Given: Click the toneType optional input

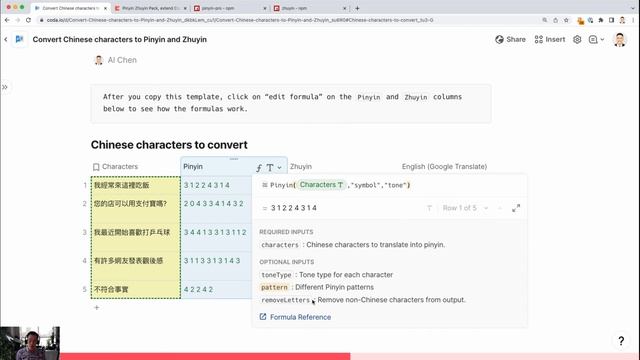Looking at the screenshot, I should pyautogui.click(x=276, y=275).
